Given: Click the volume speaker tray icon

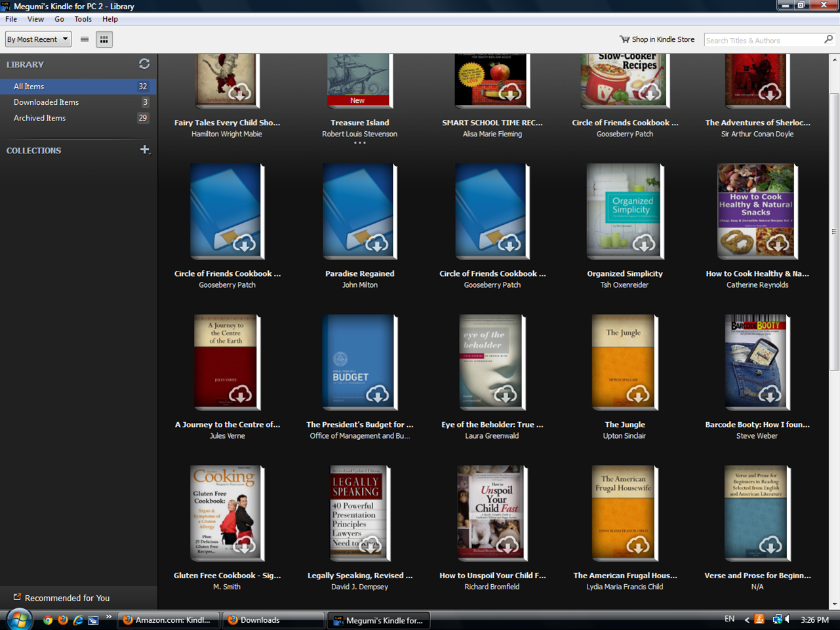Looking at the screenshot, I should (788, 620).
